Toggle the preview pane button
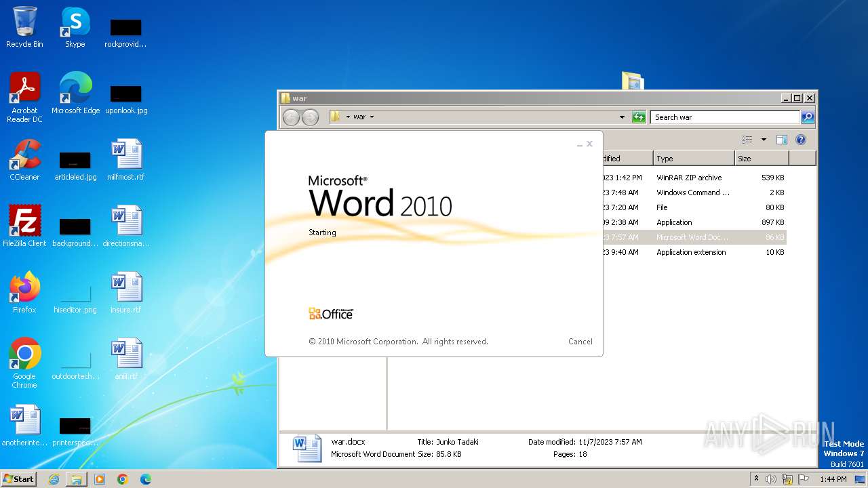 [782, 140]
